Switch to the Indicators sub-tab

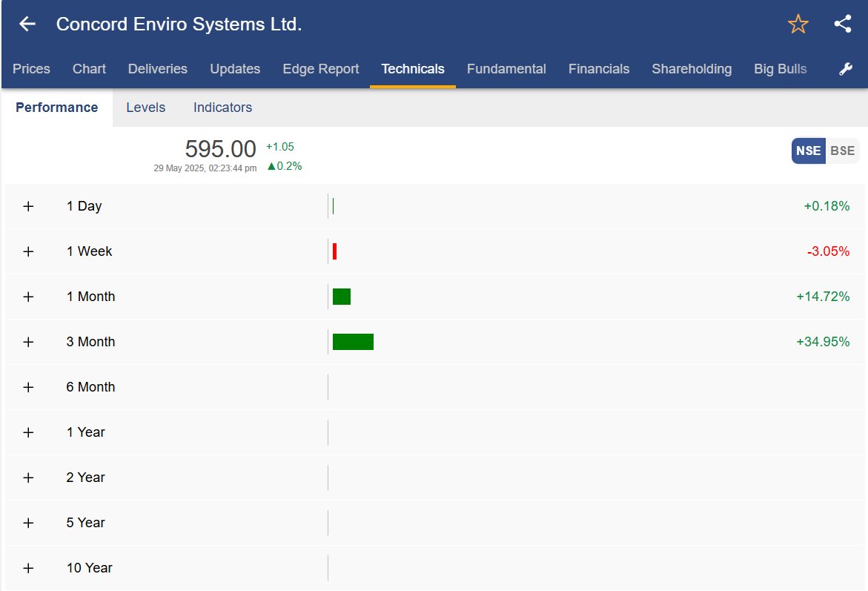(x=222, y=108)
